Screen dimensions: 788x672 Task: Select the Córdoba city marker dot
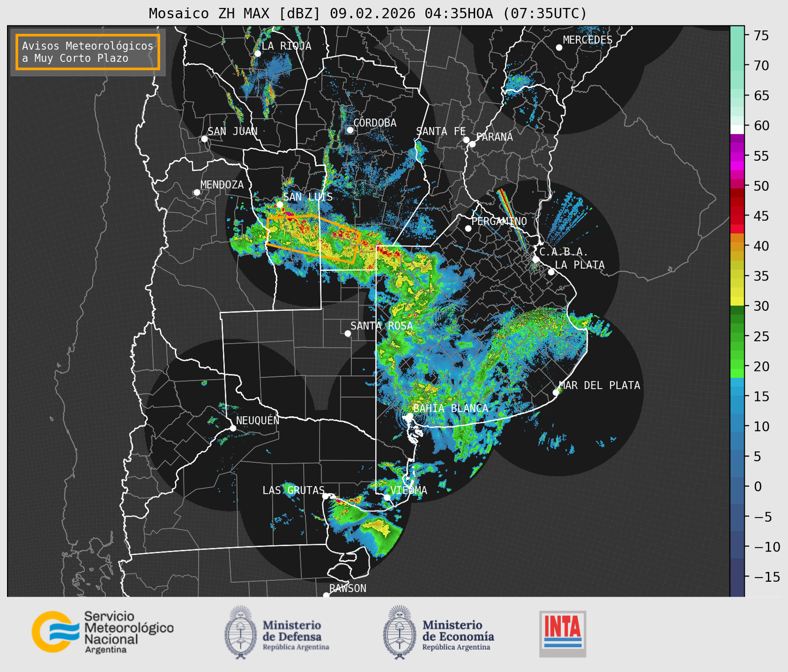click(350, 130)
